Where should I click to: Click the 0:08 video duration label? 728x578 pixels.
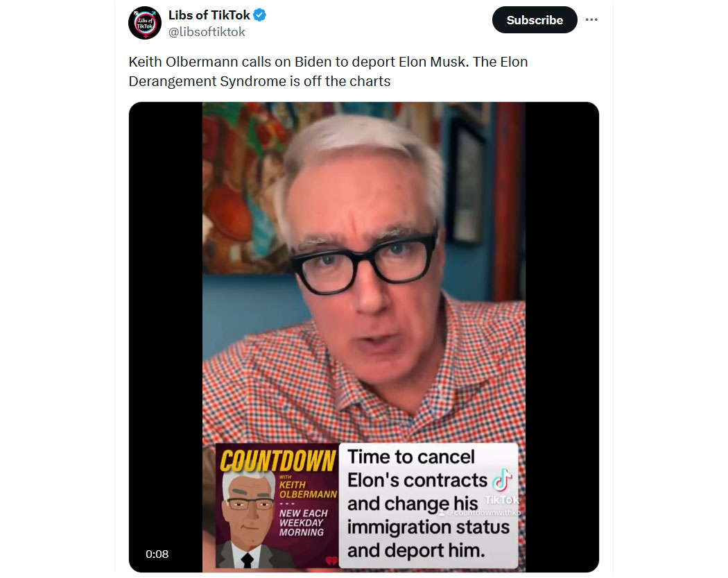[x=157, y=554]
